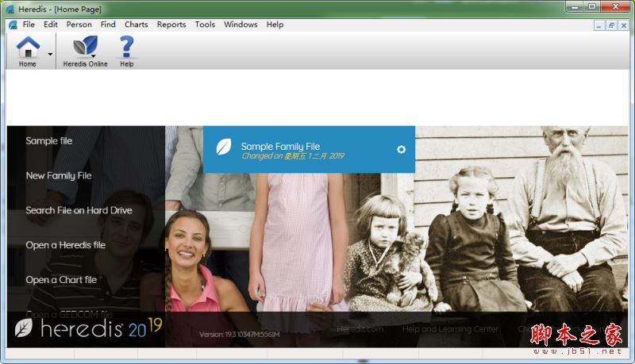Screen dimensions: 635x364
Task: Open Heredis Online toolbar icon
Action: tap(86, 52)
